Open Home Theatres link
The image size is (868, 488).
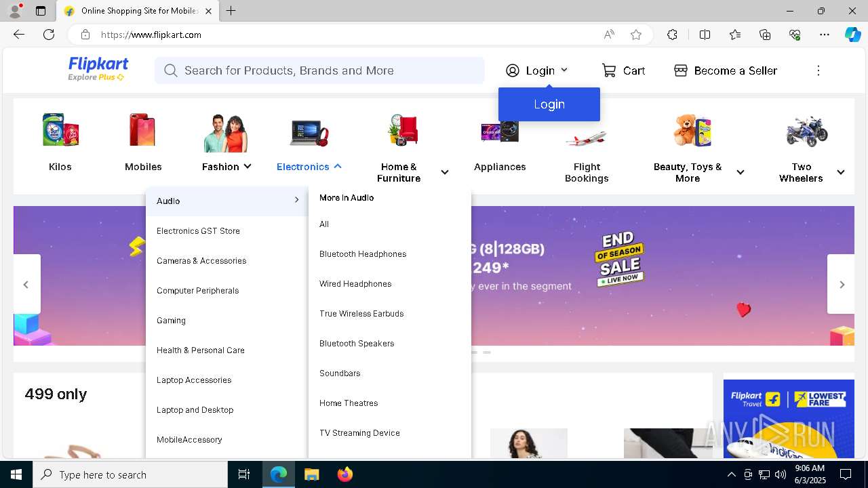[x=349, y=403]
